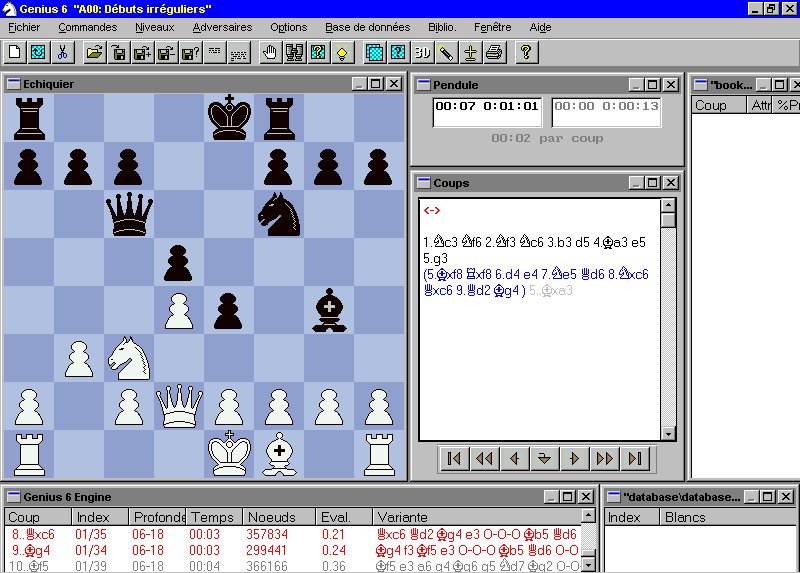Click the short dashed lines toolbar icon

pyautogui.click(x=214, y=52)
